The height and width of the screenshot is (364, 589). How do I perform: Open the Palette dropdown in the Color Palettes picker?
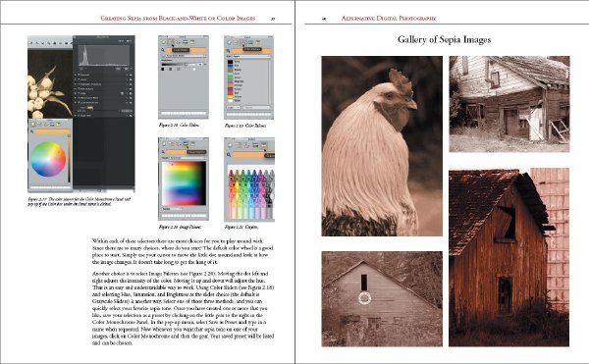pyautogui.click(x=251, y=56)
